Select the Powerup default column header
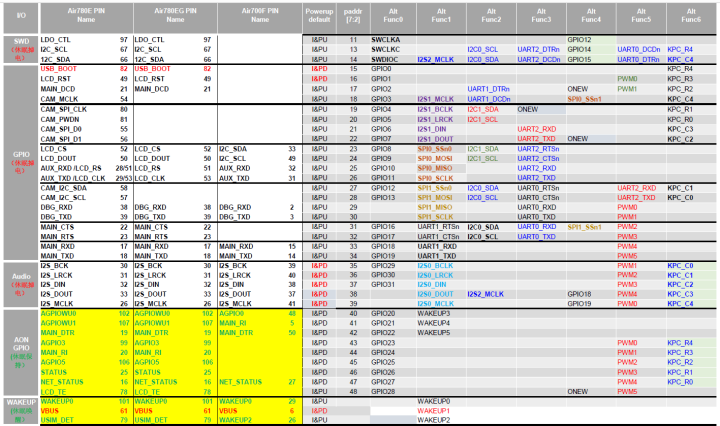This screenshot has height=426, width=720. coord(319,17)
